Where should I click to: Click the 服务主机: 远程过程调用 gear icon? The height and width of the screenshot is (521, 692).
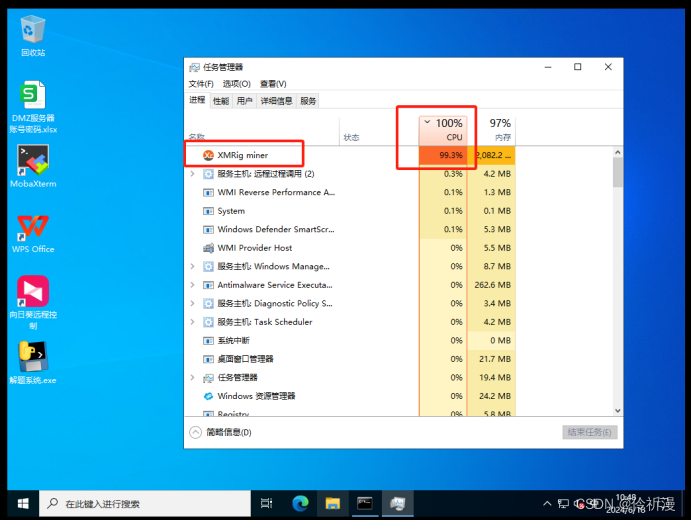[x=208, y=174]
